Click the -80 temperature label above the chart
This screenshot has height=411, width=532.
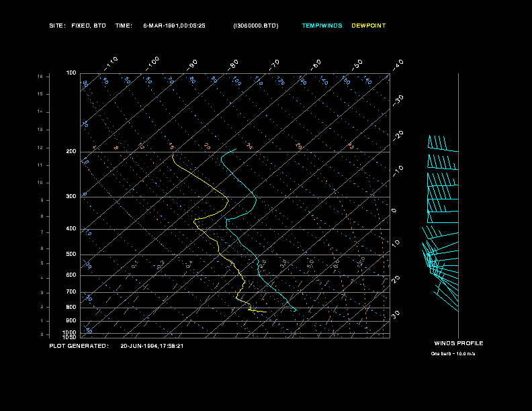tap(233, 65)
